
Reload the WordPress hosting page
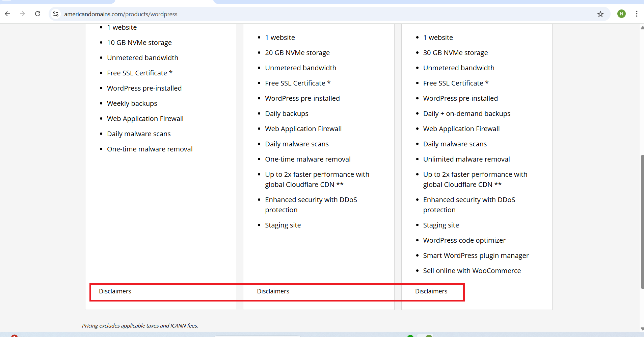pyautogui.click(x=38, y=14)
